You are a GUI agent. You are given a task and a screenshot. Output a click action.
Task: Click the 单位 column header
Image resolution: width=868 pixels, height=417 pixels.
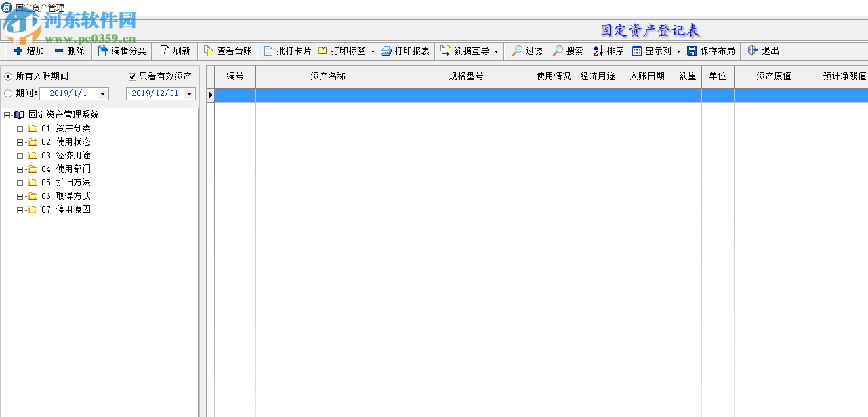[718, 76]
